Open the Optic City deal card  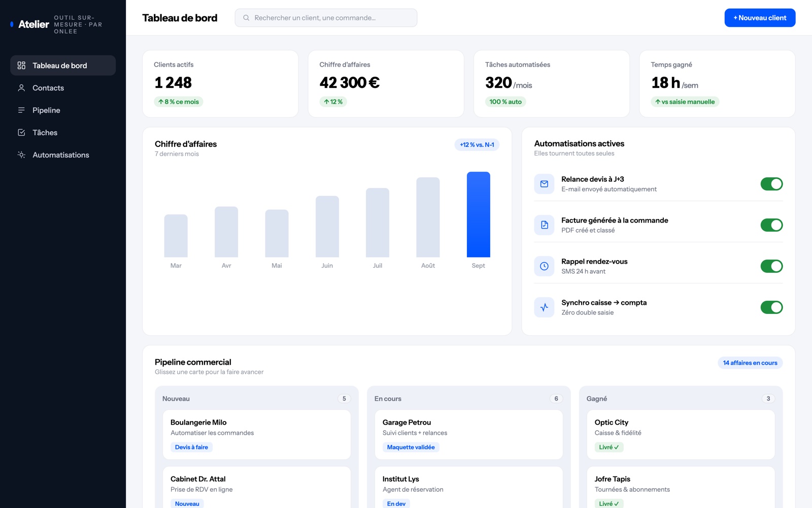[681, 434]
